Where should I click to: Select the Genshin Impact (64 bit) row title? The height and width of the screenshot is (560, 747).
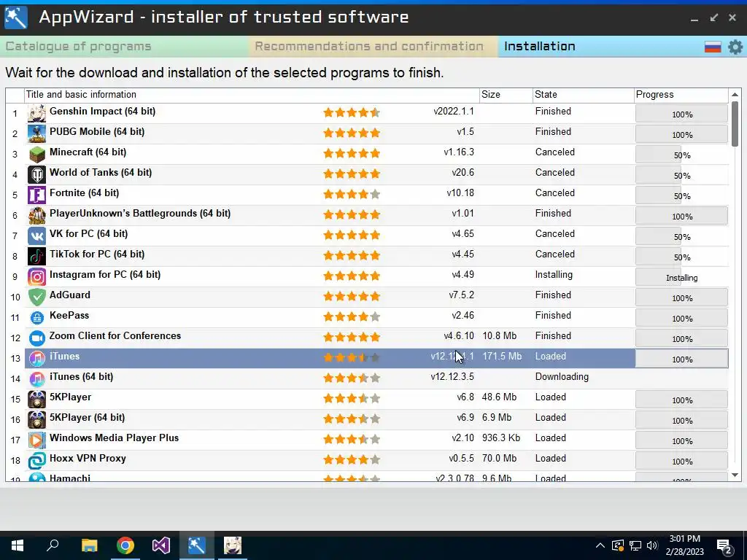point(102,112)
